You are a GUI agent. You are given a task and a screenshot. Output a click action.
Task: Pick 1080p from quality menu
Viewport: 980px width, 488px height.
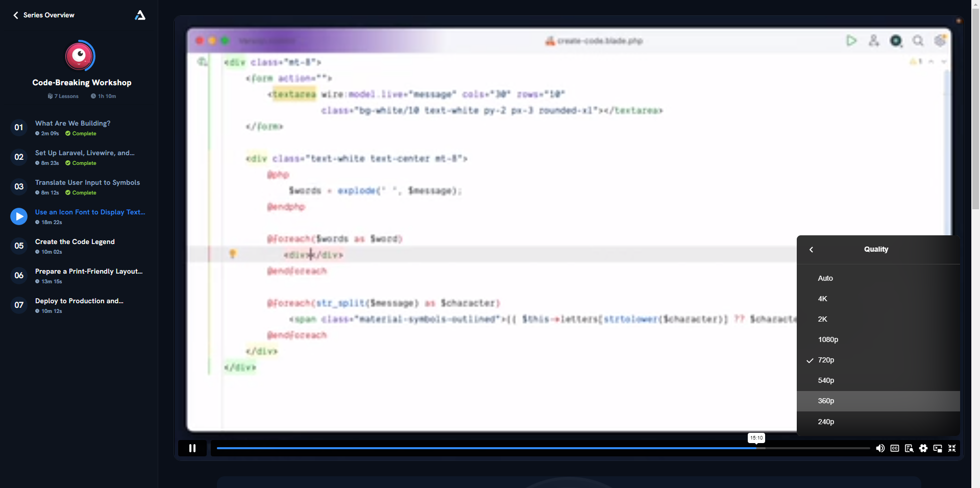878,340
